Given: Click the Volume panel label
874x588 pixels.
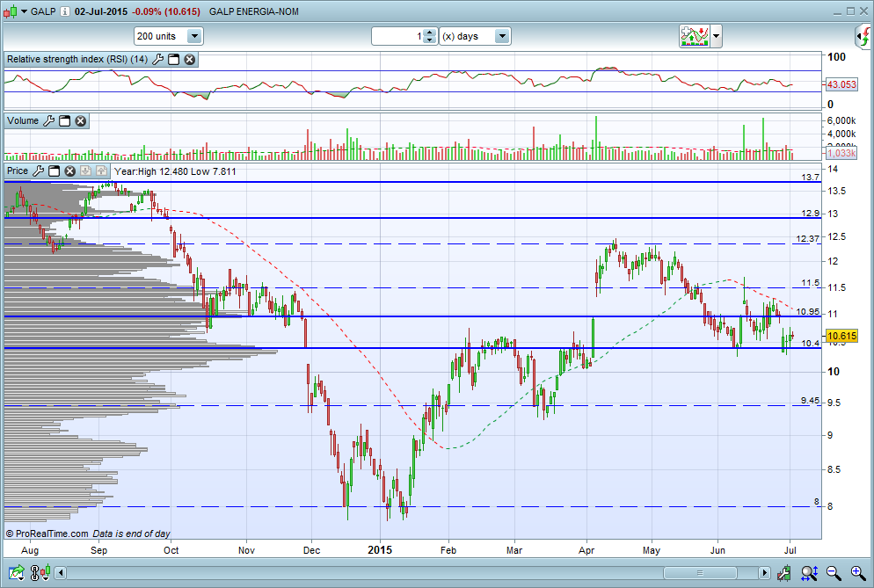Looking at the screenshot, I should (23, 121).
